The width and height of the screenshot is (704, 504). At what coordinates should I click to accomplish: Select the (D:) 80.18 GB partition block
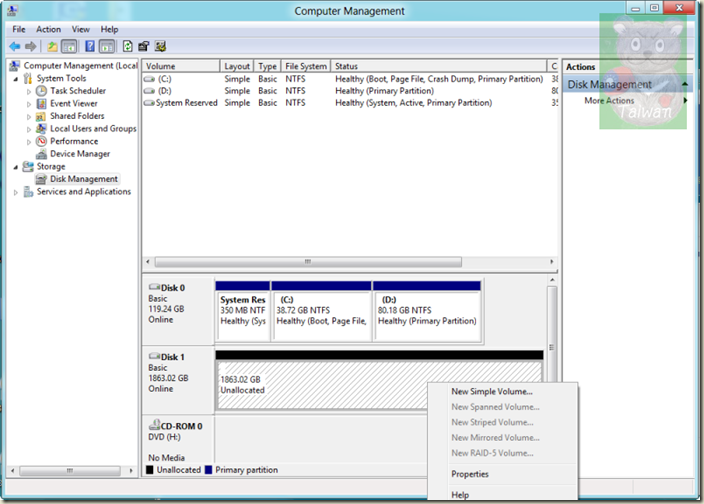tap(427, 310)
